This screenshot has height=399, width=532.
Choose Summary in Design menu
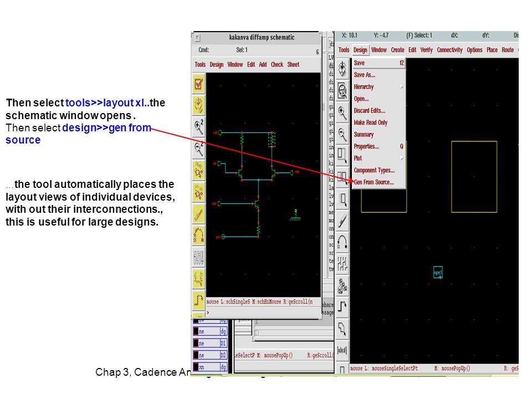378,134
